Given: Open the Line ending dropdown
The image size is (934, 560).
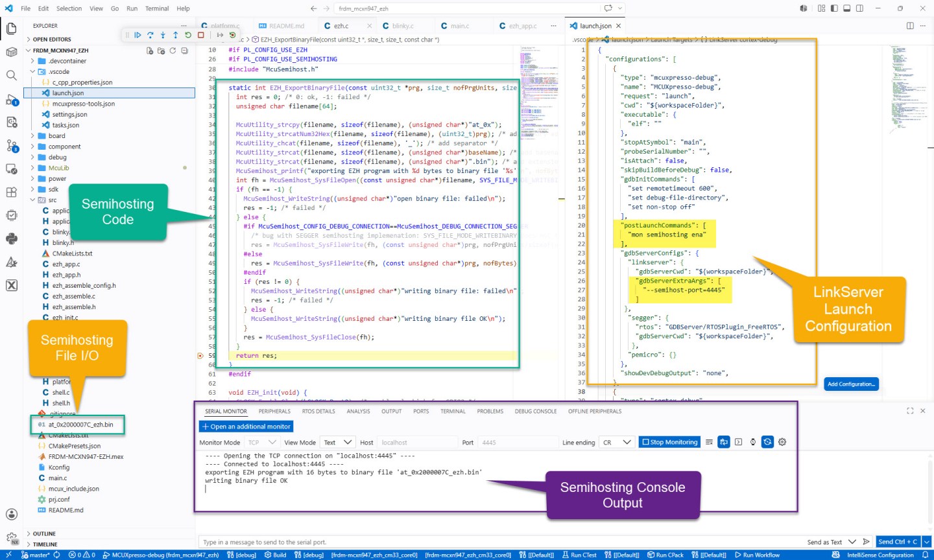Looking at the screenshot, I should coord(617,443).
